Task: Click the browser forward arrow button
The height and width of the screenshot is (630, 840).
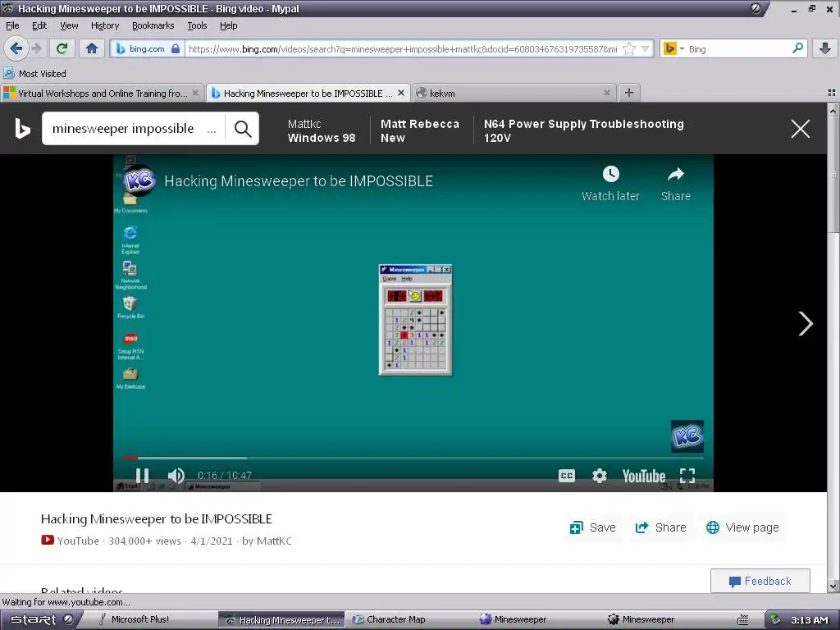Action: [36, 48]
